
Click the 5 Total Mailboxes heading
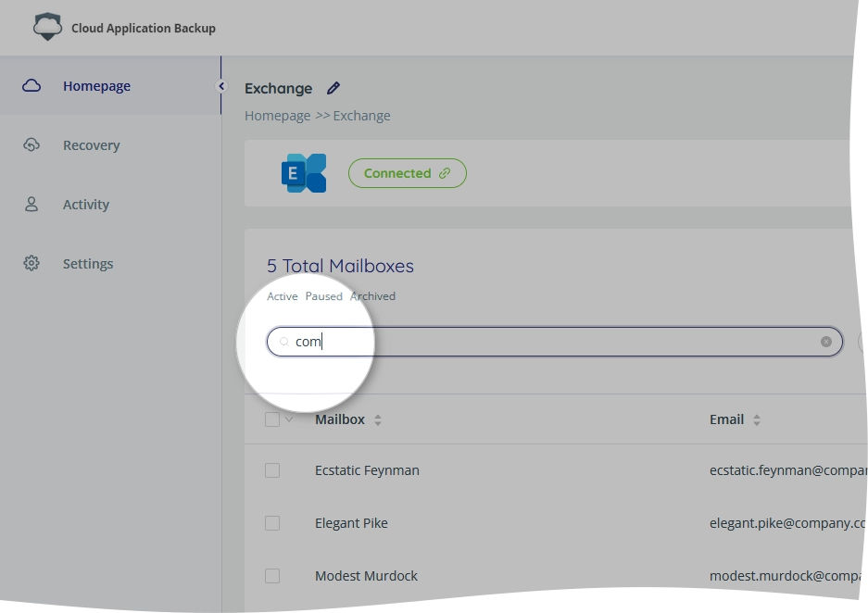pyautogui.click(x=341, y=266)
